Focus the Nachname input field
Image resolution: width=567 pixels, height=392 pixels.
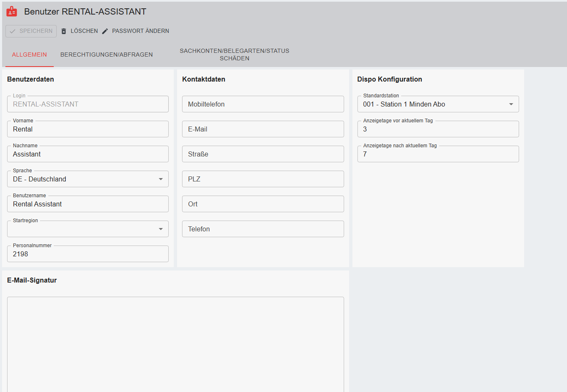(x=87, y=154)
